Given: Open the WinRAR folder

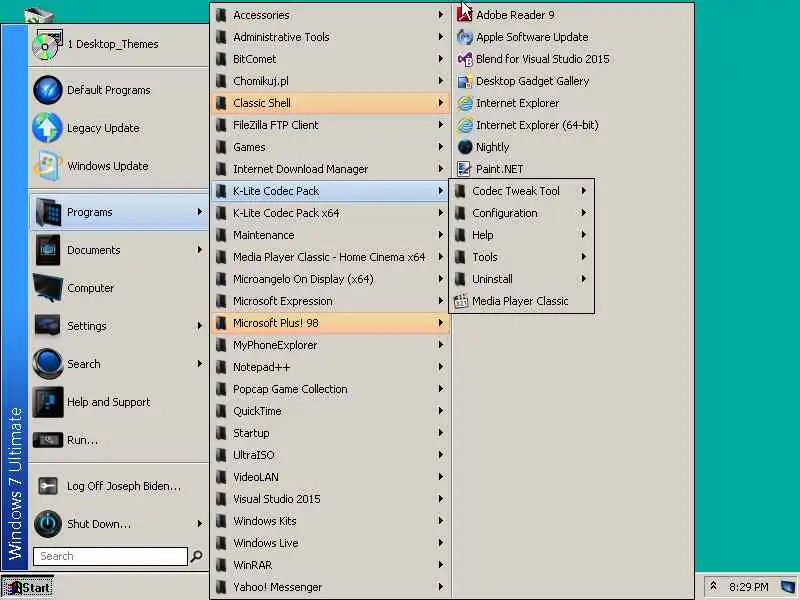Looking at the screenshot, I should (x=330, y=565).
